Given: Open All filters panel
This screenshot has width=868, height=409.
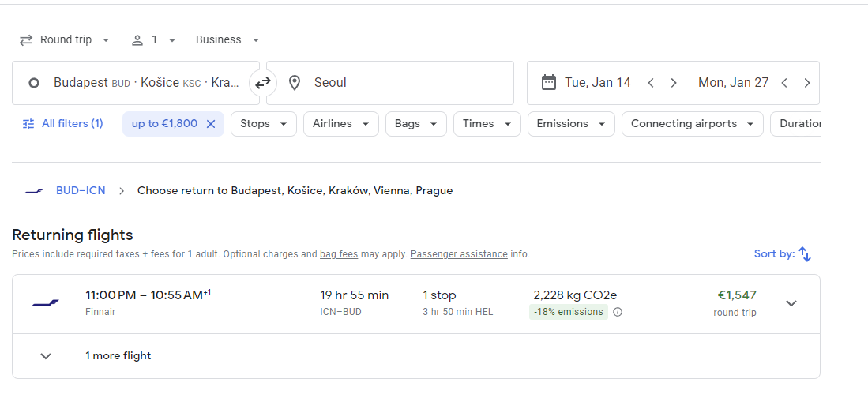Looking at the screenshot, I should tap(63, 124).
